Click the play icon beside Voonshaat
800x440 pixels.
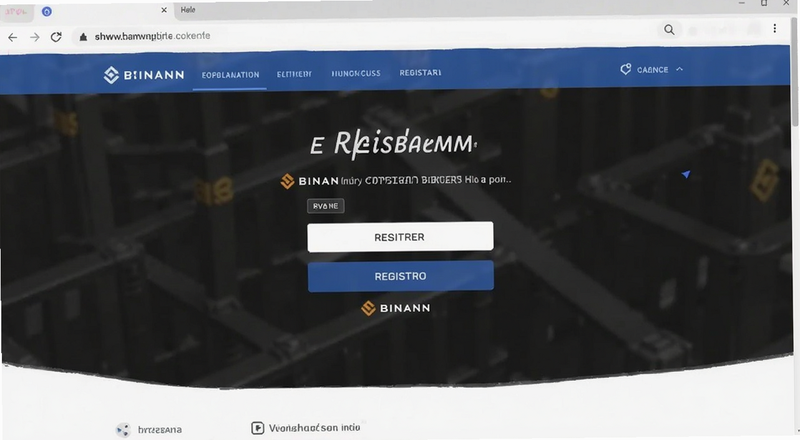258,428
